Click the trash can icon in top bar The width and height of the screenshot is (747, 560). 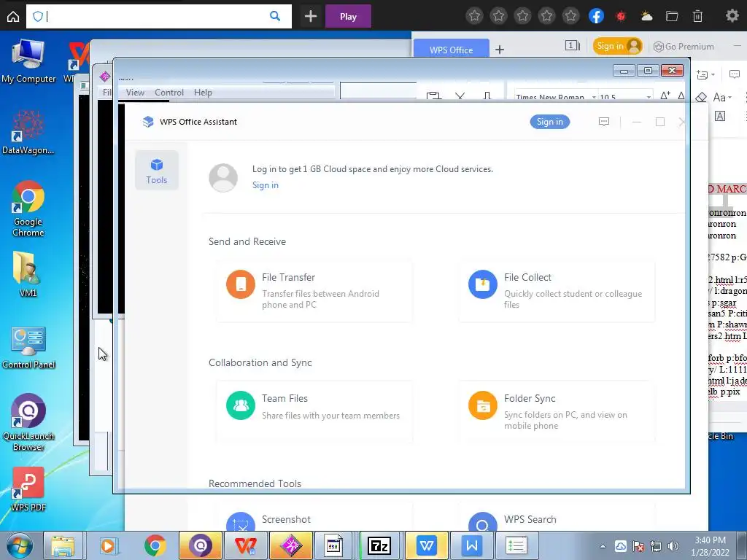click(697, 17)
